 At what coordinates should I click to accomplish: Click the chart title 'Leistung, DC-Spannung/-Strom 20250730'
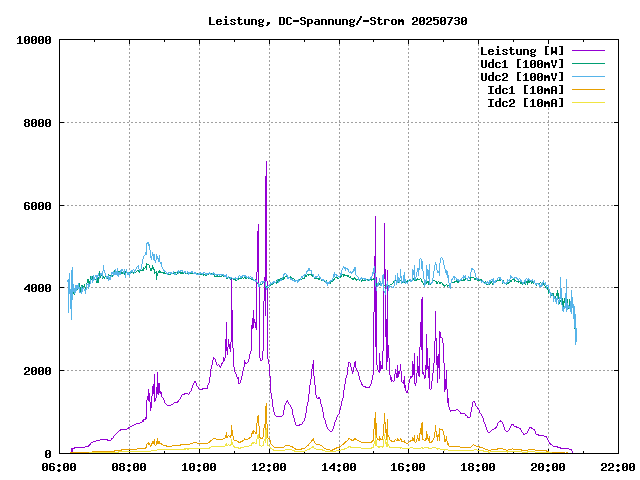point(337,21)
